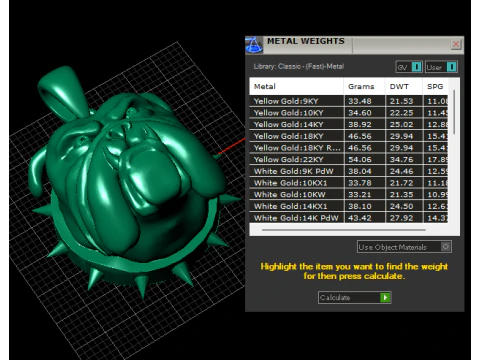Click the 34.76 DWT value
Screen dimensions: 480x360
[401, 159]
